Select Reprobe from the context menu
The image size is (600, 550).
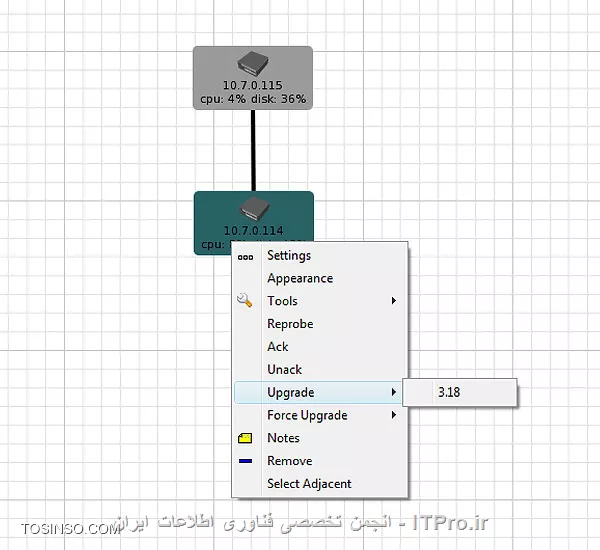(x=320, y=324)
